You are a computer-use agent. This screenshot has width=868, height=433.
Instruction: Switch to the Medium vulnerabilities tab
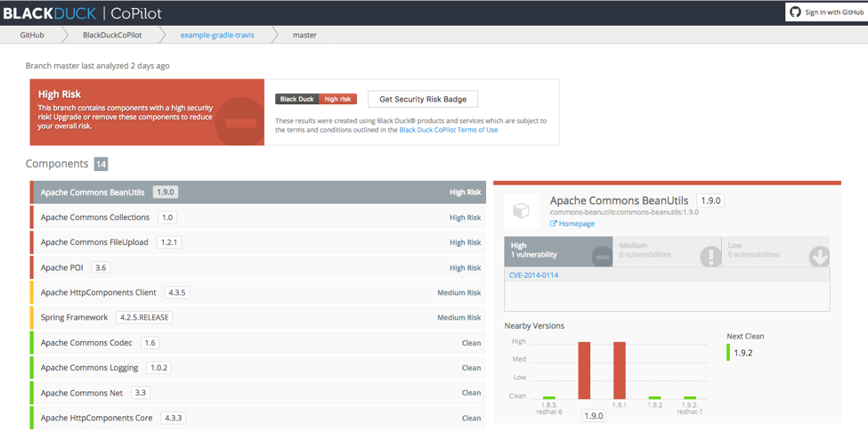click(x=667, y=250)
